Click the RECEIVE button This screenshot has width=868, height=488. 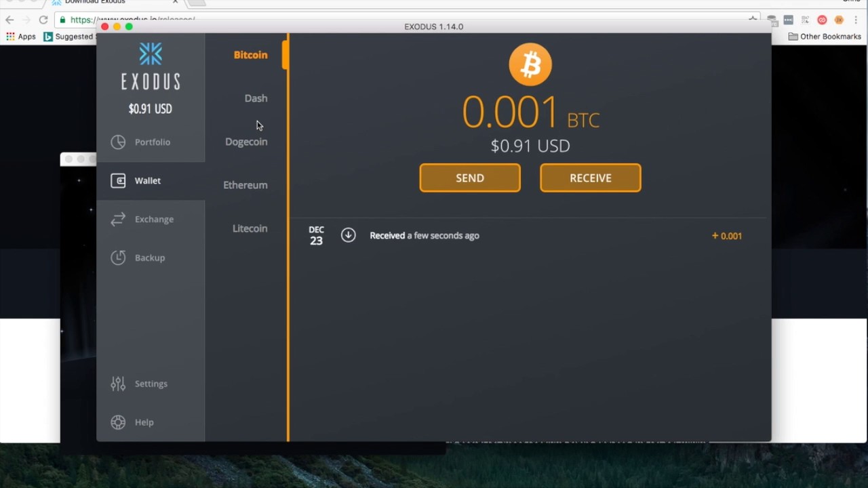(x=591, y=178)
